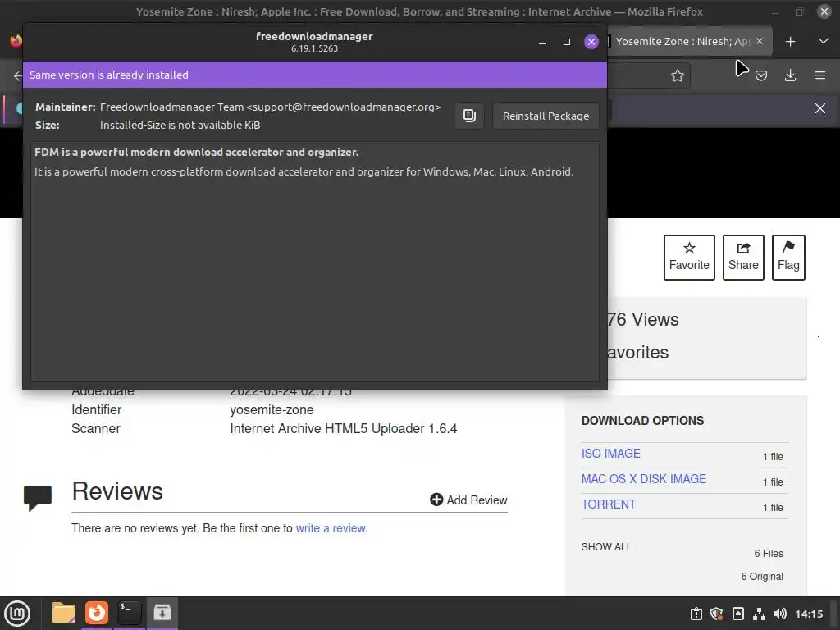Image resolution: width=840 pixels, height=630 pixels.
Task: Open a new Firefox tab
Action: coord(790,41)
